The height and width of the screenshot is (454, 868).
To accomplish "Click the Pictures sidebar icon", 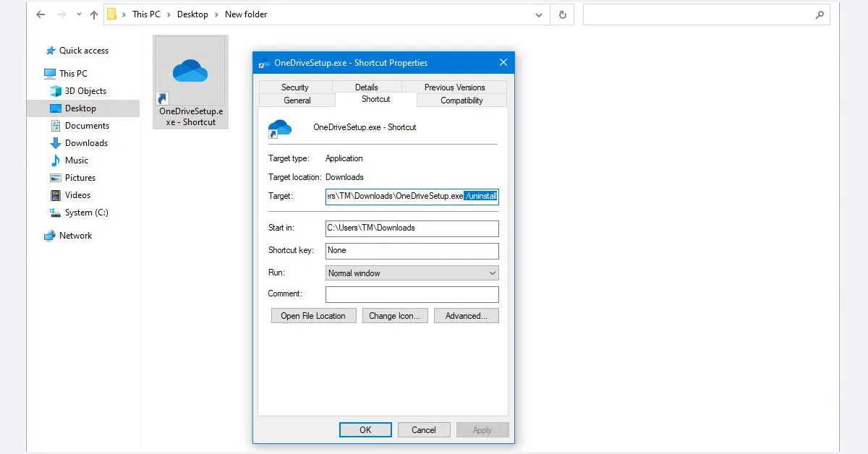I will 56,178.
